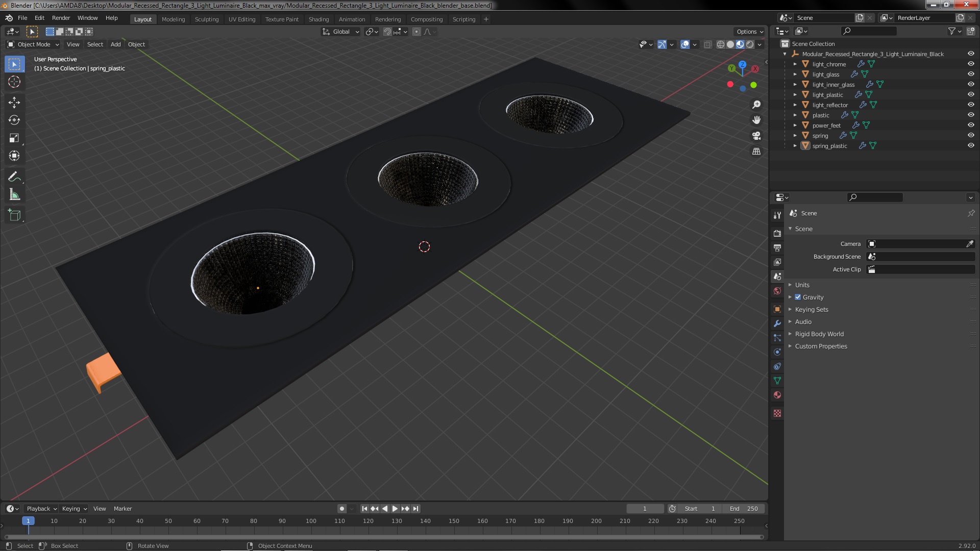Hide light_glass object in outliner
The image size is (980, 551).
971,74
